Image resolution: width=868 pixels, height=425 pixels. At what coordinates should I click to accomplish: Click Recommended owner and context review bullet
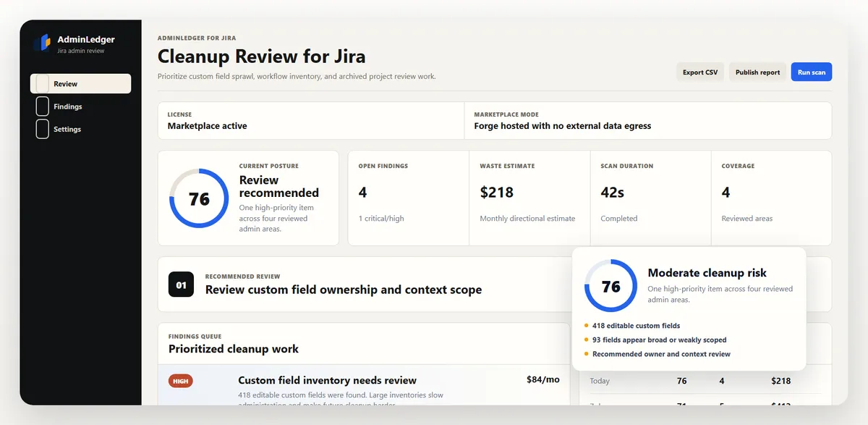661,354
